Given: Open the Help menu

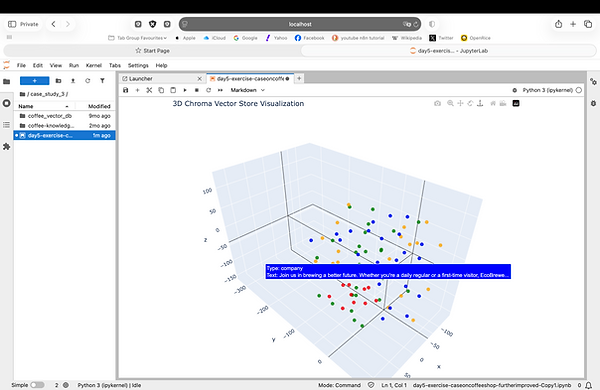Looking at the screenshot, I should (161, 65).
